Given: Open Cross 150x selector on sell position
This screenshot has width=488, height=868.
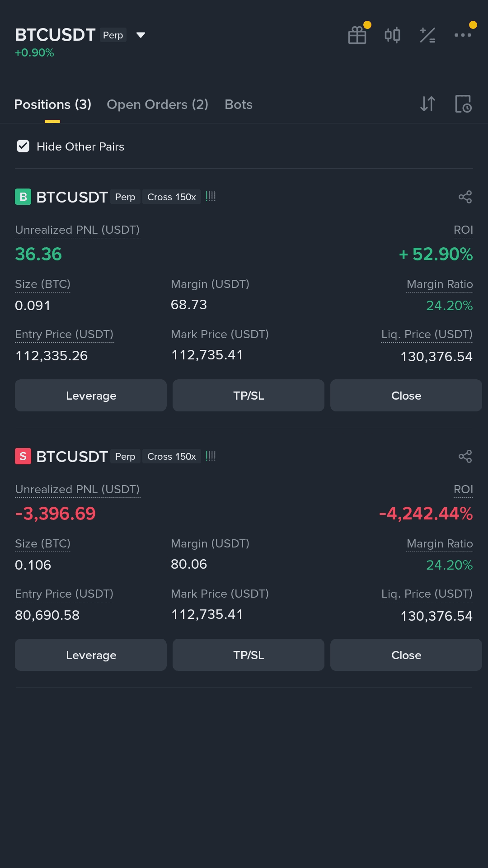Looking at the screenshot, I should pyautogui.click(x=172, y=457).
